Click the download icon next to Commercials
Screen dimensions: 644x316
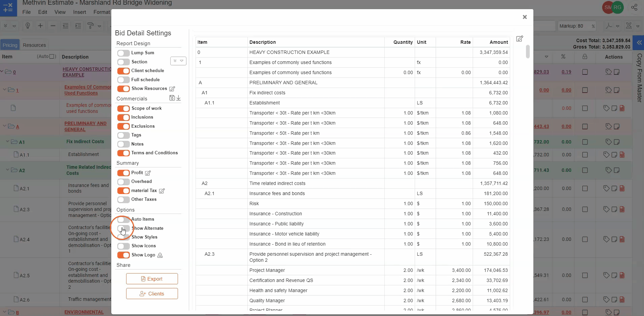click(179, 98)
